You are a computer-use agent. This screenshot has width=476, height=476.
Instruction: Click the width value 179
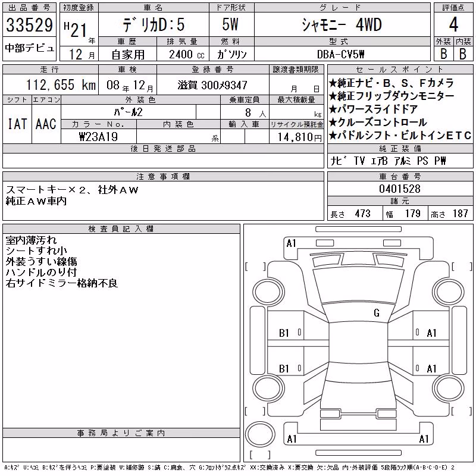coord(412,214)
